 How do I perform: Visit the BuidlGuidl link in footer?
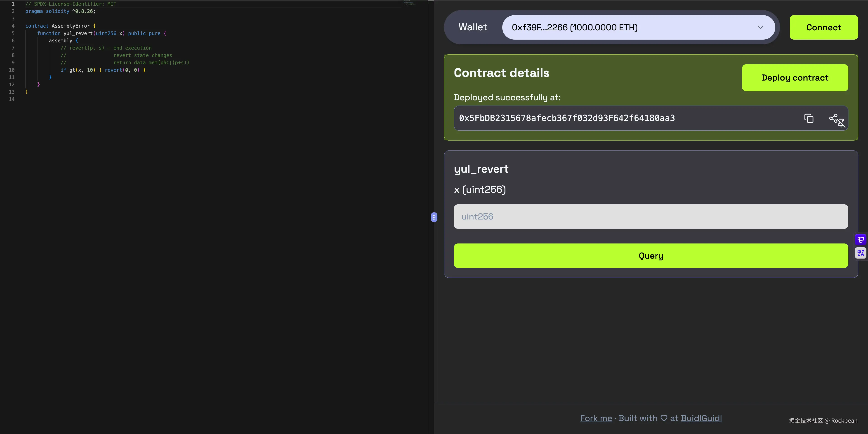pos(702,418)
